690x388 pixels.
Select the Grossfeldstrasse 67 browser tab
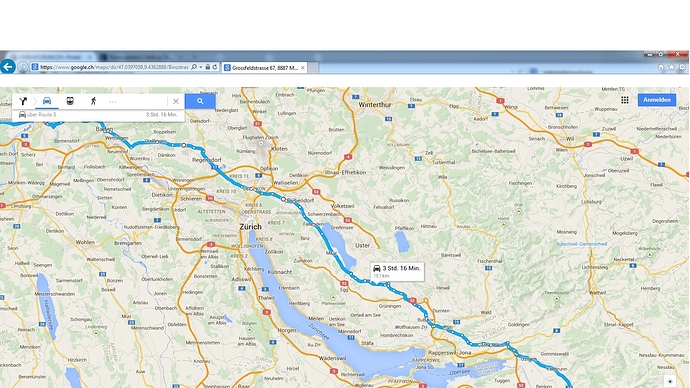pos(264,68)
